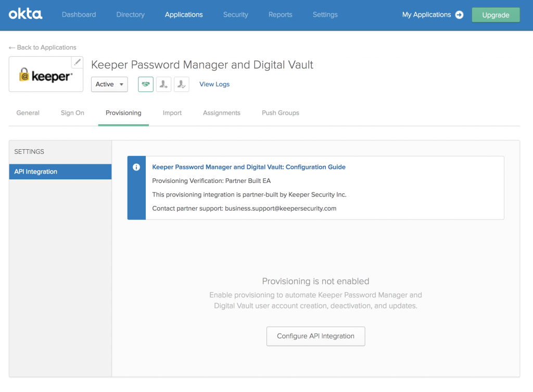Open the Applications menu
This screenshot has width=533, height=392.
(184, 15)
